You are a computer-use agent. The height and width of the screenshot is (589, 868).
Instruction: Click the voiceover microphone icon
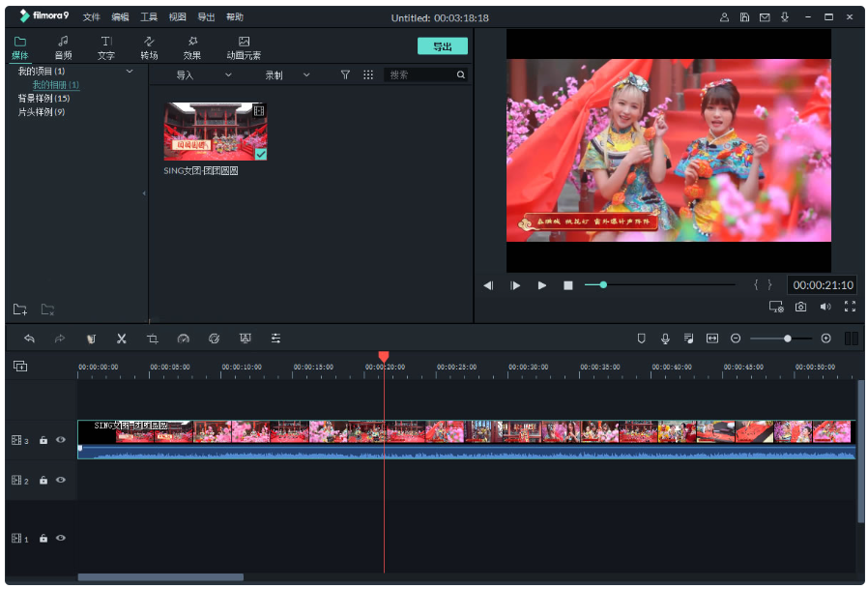pyautogui.click(x=665, y=339)
